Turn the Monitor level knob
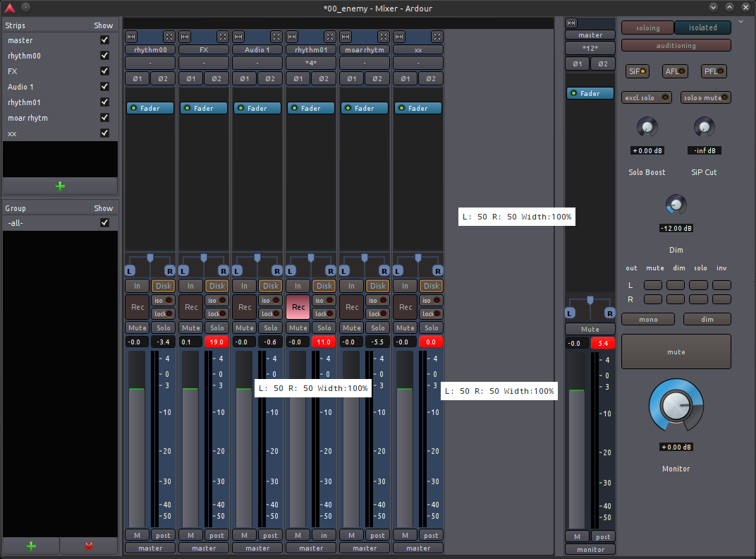Image resolution: width=756 pixels, height=559 pixels. point(676,405)
